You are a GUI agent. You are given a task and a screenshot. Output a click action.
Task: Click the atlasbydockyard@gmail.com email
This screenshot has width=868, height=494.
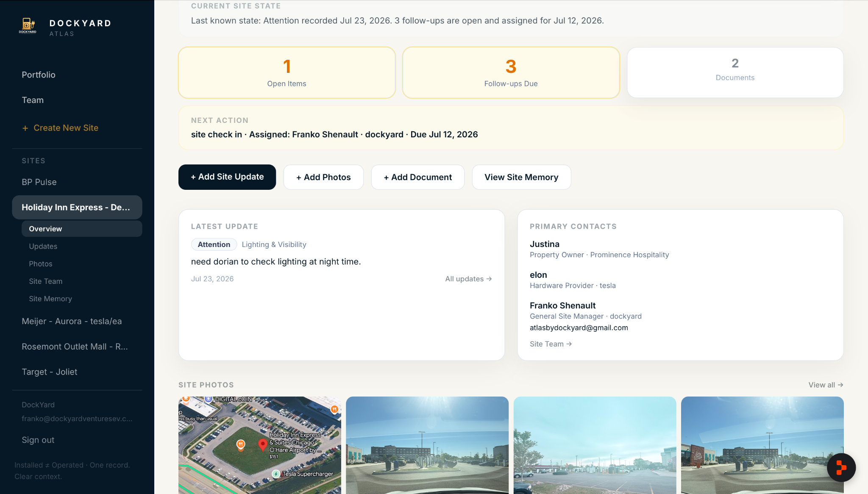click(579, 327)
